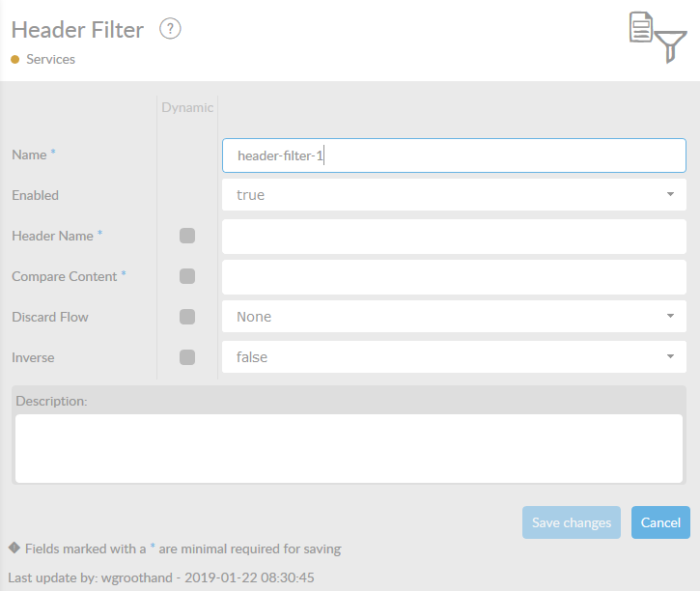Click the help question mark icon
The width and height of the screenshot is (700, 591).
[x=171, y=29]
